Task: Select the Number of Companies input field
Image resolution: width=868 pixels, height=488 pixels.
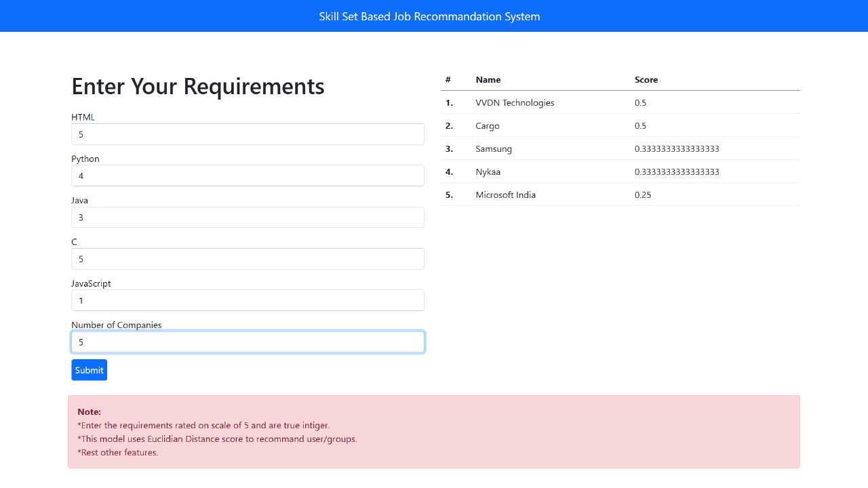Action: pos(248,342)
